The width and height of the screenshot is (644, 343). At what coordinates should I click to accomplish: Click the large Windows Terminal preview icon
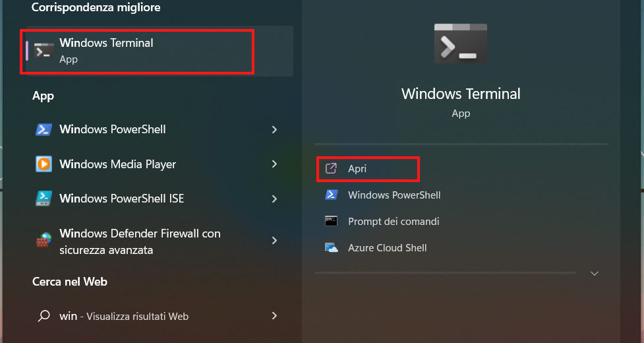tap(461, 44)
